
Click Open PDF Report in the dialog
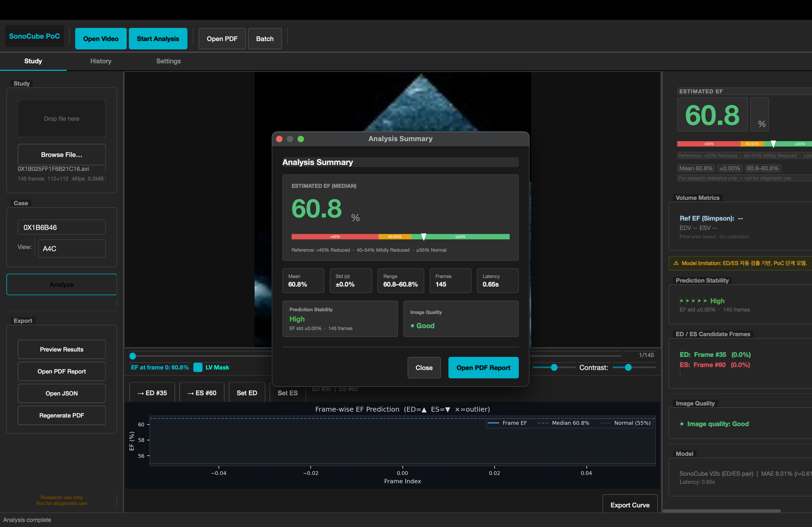click(x=483, y=367)
